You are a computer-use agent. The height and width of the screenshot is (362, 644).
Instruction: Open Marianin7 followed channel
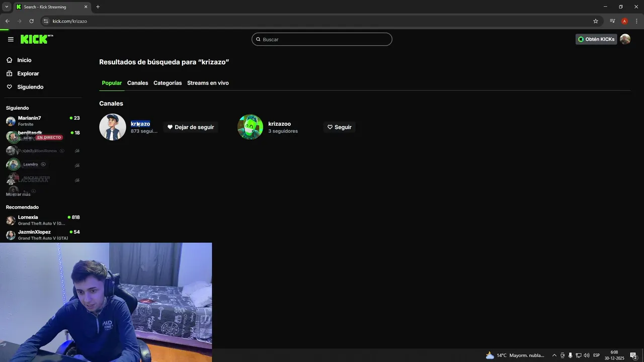coord(43,121)
